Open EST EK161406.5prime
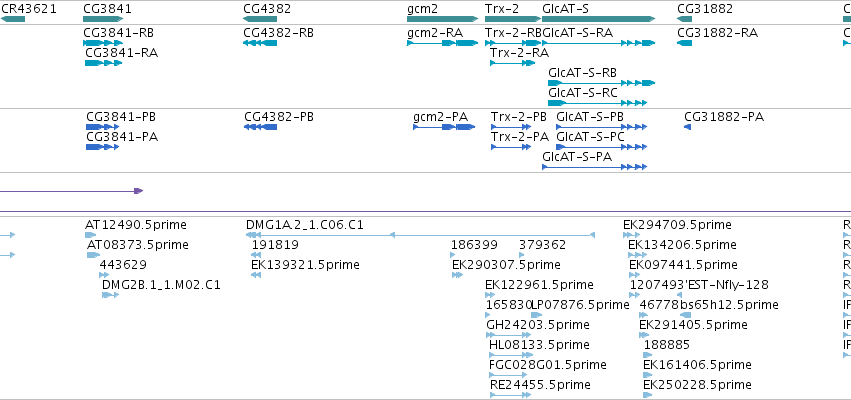 click(697, 365)
